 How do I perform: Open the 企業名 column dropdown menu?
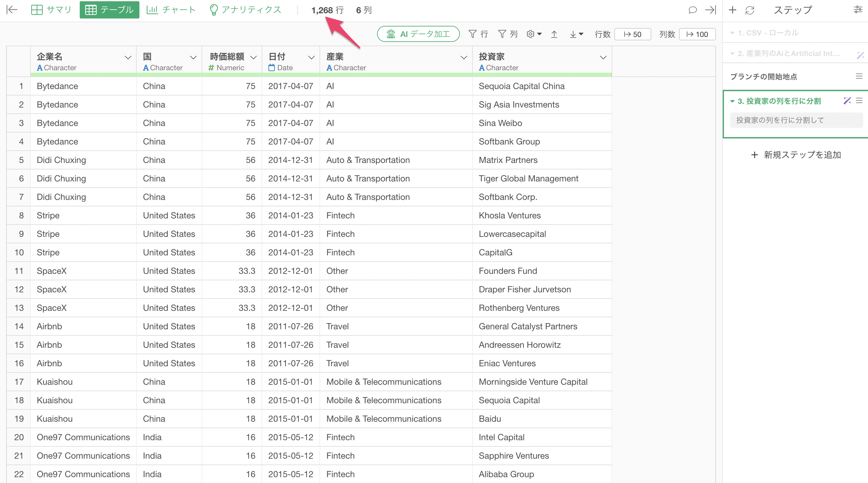[128, 57]
